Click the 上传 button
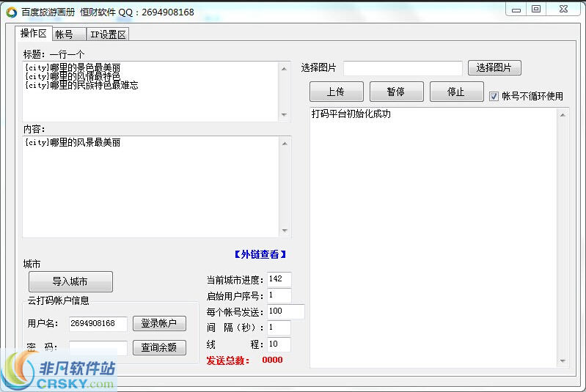The width and height of the screenshot is (586, 392). [337, 92]
